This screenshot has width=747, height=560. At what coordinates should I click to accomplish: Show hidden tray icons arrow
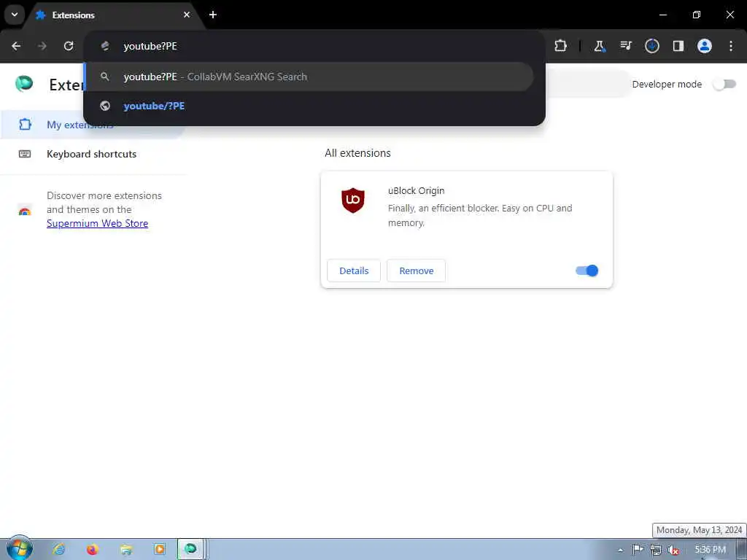coord(620,550)
